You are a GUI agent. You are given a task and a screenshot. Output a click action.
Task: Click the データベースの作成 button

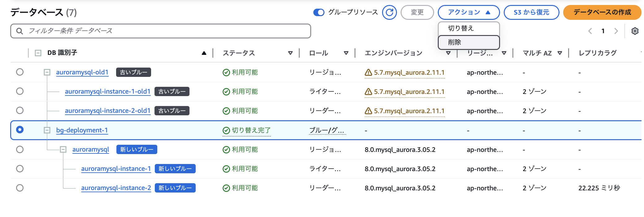coord(602,12)
